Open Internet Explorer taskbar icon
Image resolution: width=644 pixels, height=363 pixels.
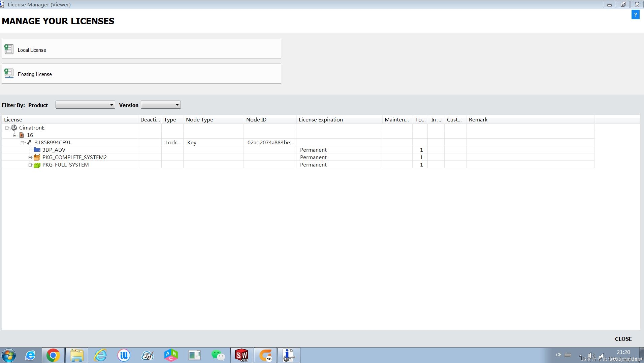pos(100,355)
